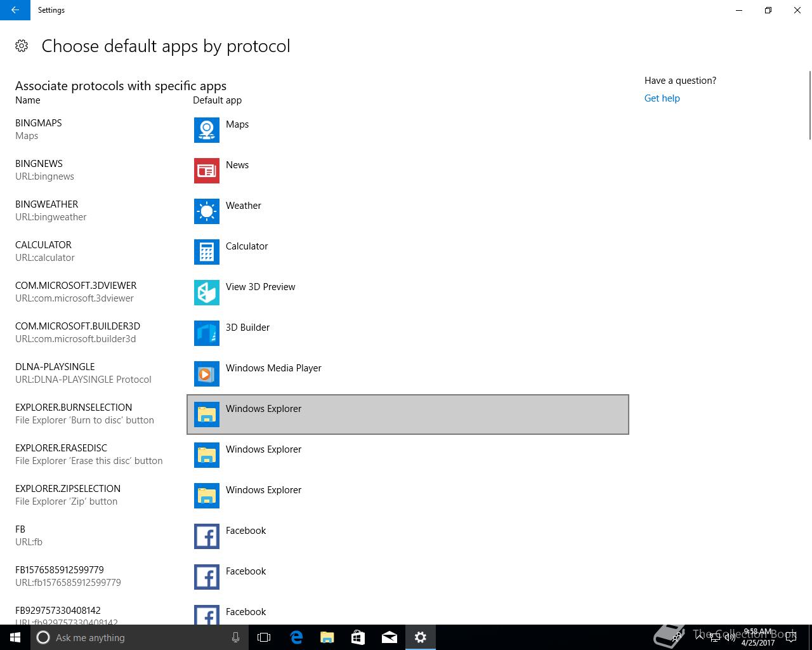The width and height of the screenshot is (812, 650).
Task: Click Facebook icon for FB929757330408142
Action: (x=207, y=614)
